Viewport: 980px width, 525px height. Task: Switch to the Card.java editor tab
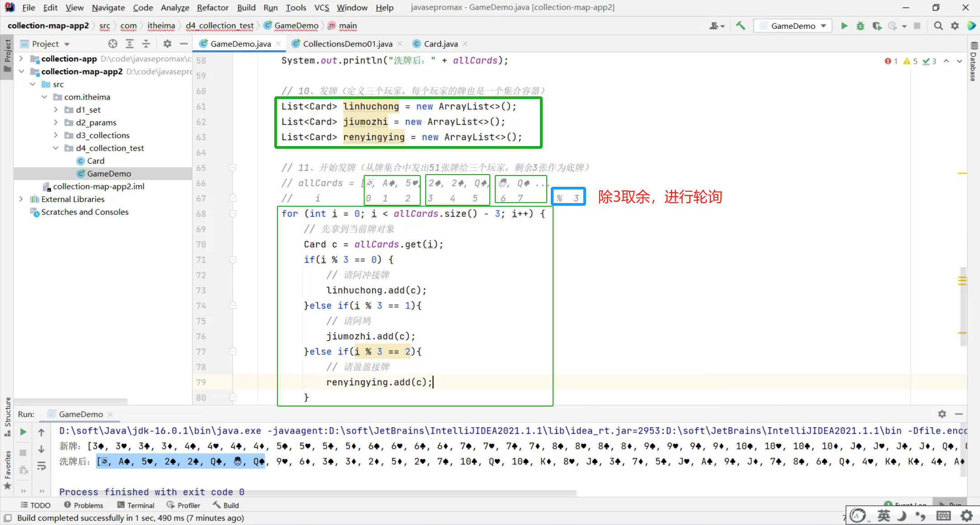coord(441,44)
